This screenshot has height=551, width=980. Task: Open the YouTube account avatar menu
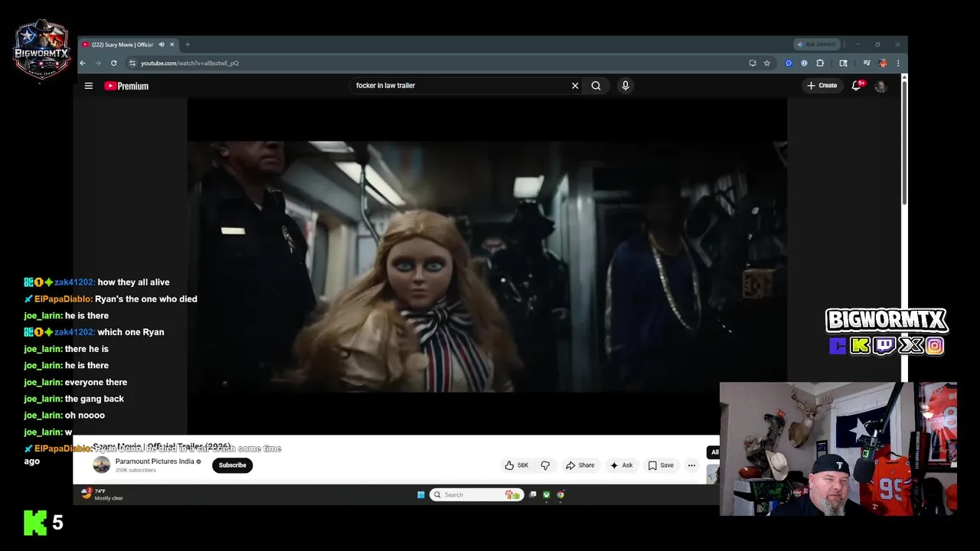pos(880,86)
